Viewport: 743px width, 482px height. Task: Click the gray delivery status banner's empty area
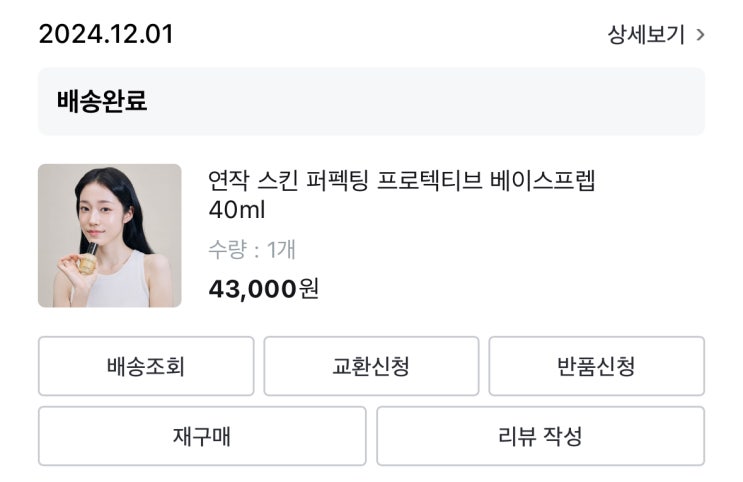pos(450,101)
